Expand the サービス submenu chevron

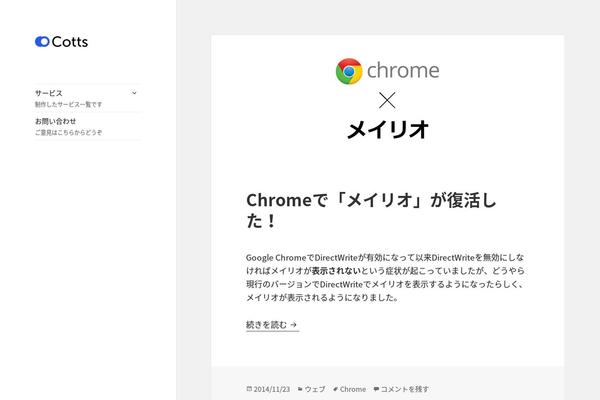tap(134, 93)
